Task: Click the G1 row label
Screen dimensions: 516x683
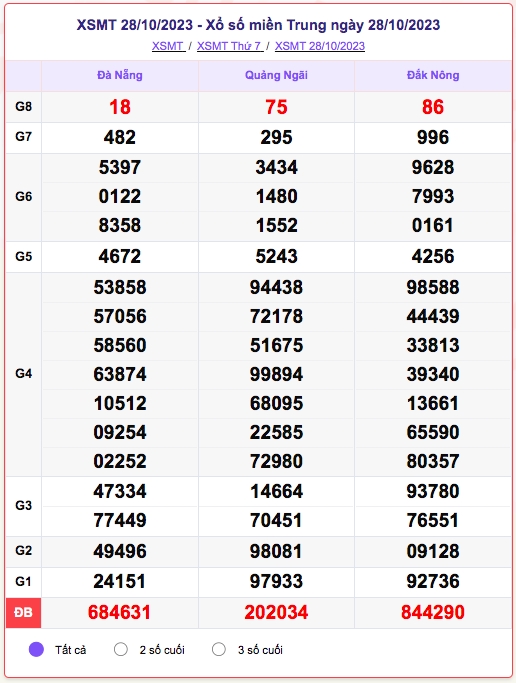Action: [x=24, y=582]
